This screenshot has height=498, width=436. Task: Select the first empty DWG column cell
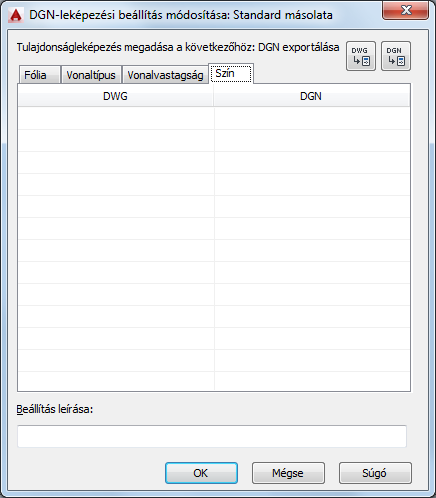[116, 118]
